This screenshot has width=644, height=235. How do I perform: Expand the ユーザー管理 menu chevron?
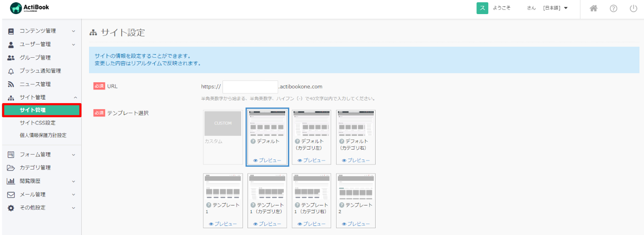click(73, 44)
